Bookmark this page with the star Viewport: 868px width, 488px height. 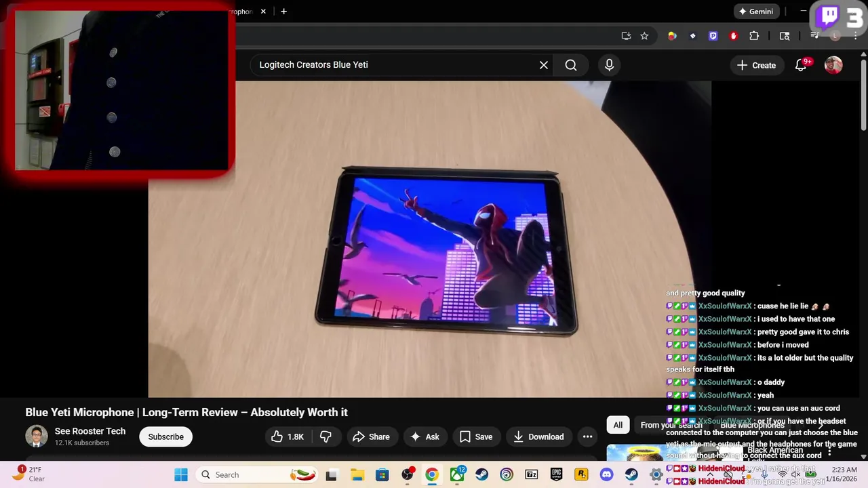click(644, 36)
